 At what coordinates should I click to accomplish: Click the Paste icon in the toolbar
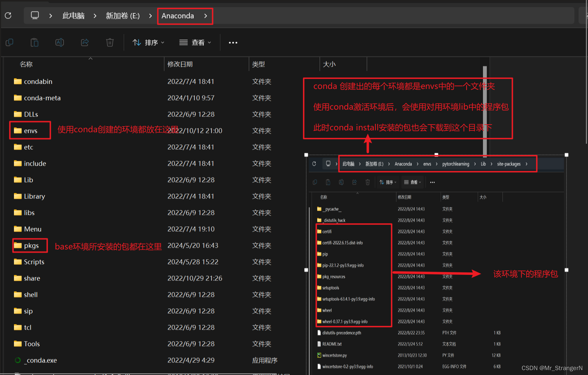point(35,42)
